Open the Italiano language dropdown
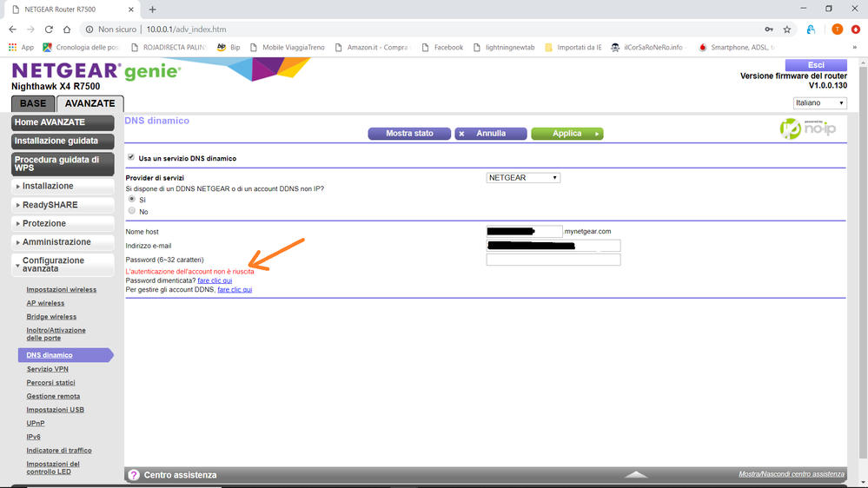 tap(819, 103)
